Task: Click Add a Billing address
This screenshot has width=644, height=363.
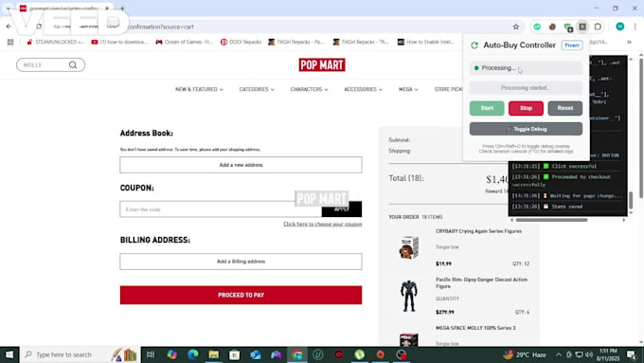Action: pyautogui.click(x=241, y=262)
